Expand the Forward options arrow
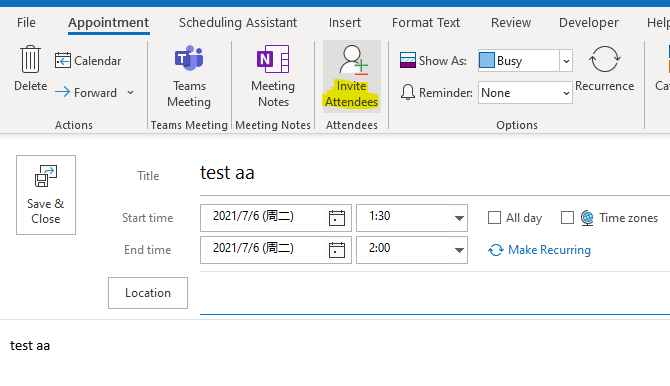Image resolution: width=670 pixels, height=386 pixels. 130,92
